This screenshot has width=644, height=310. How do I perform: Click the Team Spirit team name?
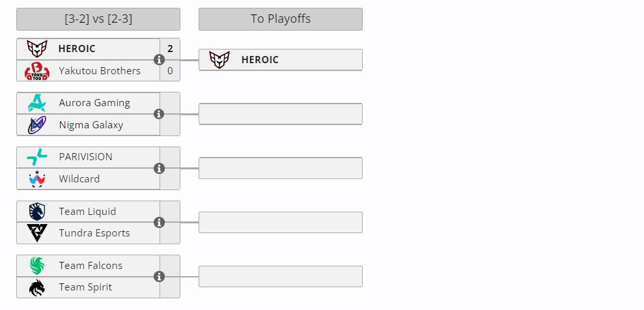(x=85, y=287)
